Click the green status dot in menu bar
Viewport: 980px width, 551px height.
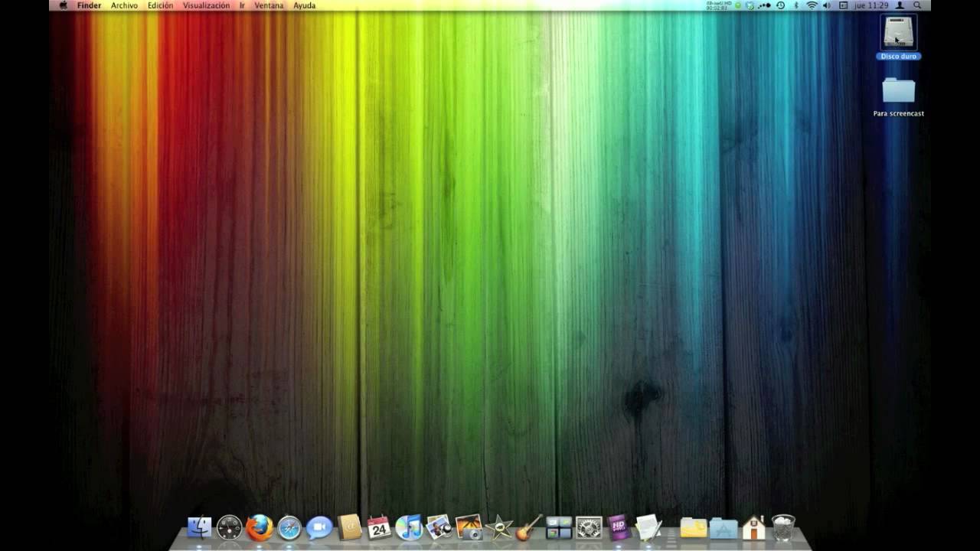coord(738,5)
